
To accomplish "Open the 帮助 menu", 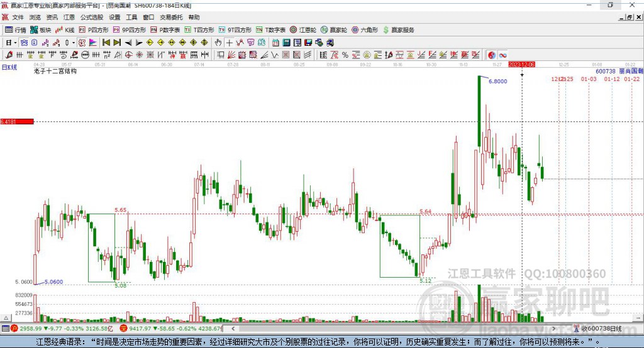I will [194, 17].
